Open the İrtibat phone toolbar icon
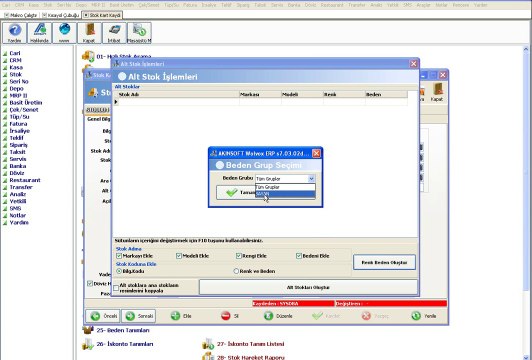Viewport: 532px width, 360px height. [114, 33]
